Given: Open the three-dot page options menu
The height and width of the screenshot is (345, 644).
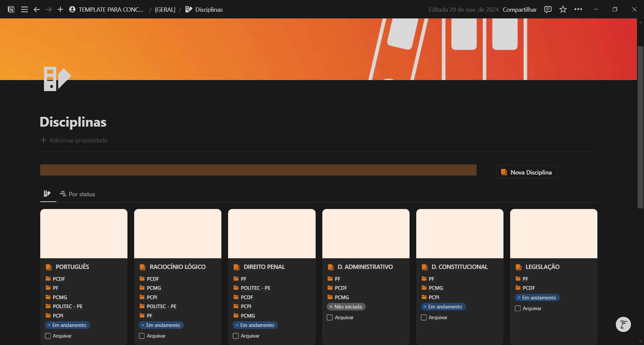Looking at the screenshot, I should (x=578, y=9).
